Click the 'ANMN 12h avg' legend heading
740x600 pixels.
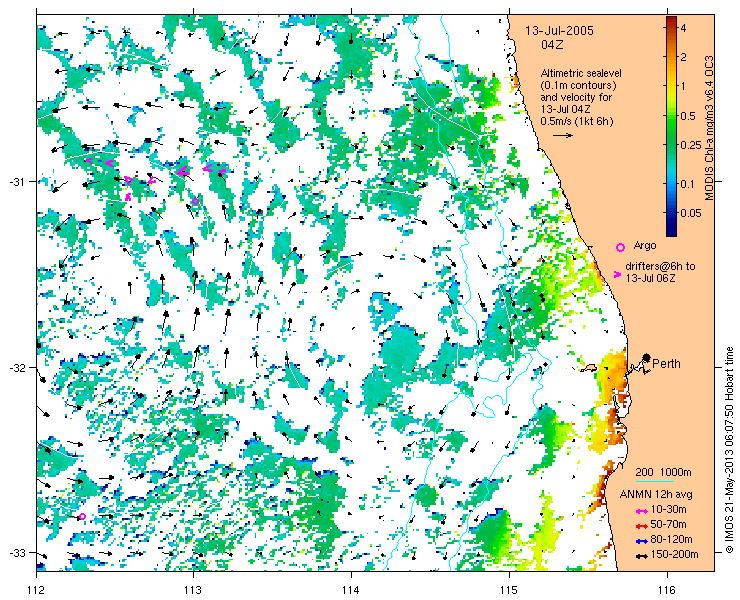click(x=656, y=495)
